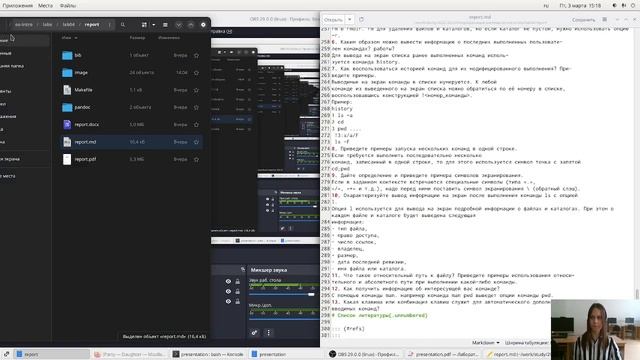Select the report.md file name
This screenshot has width=640, height=360.
pyautogui.click(x=85, y=142)
